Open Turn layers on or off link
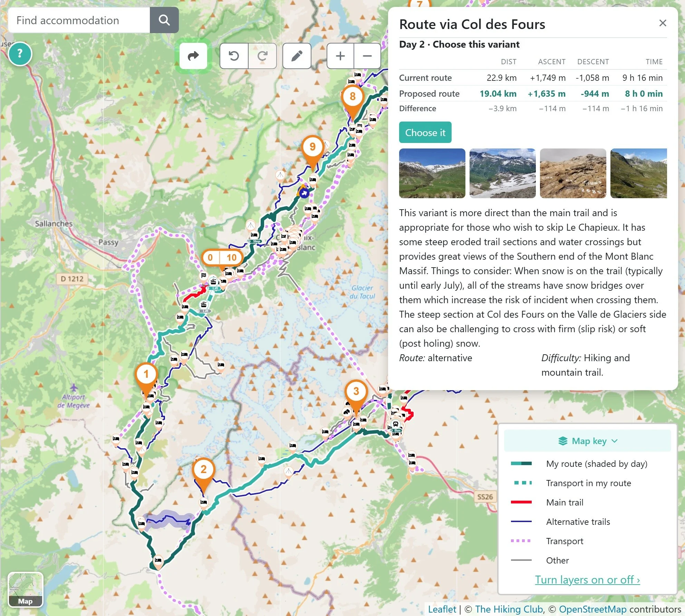Image resolution: width=685 pixels, height=616 pixels. coord(587,580)
